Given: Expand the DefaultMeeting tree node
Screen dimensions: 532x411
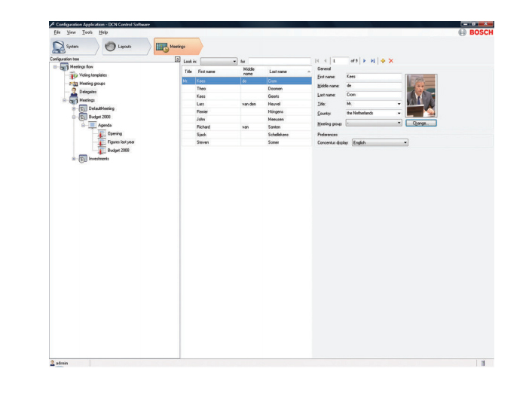Looking at the screenshot, I should coord(74,108).
